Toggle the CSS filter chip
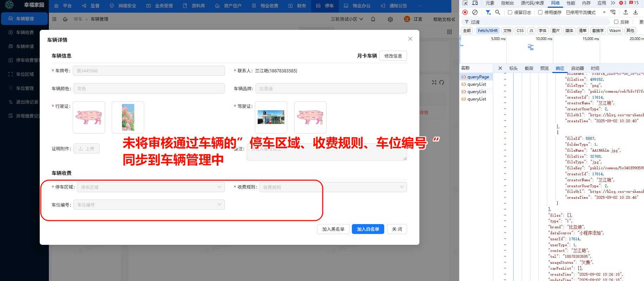The image size is (644, 281). click(x=520, y=31)
